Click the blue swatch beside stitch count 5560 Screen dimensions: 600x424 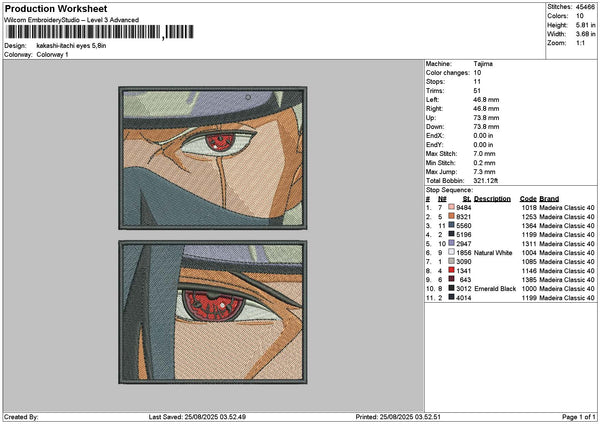(452, 225)
